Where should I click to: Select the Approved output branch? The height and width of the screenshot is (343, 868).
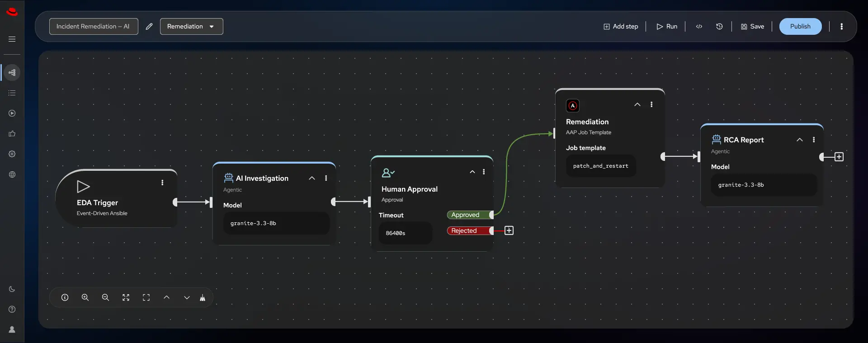point(469,215)
